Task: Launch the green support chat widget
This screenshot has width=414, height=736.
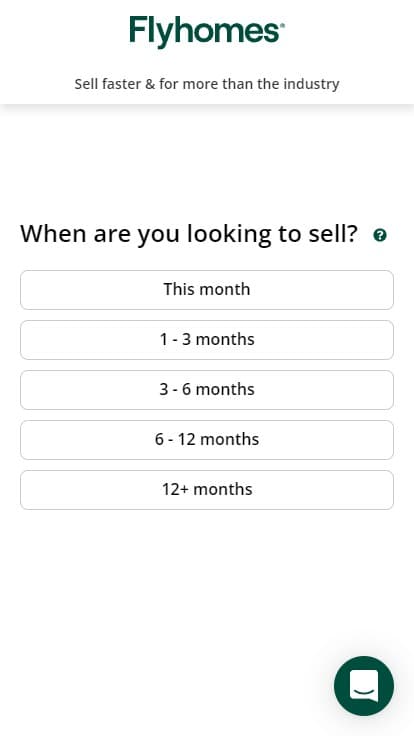Action: 364,686
